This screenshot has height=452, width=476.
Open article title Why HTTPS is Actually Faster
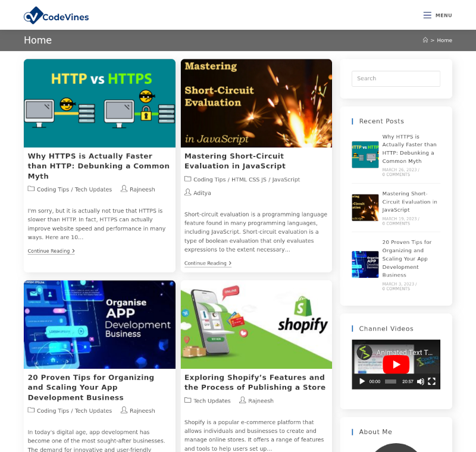point(99,166)
